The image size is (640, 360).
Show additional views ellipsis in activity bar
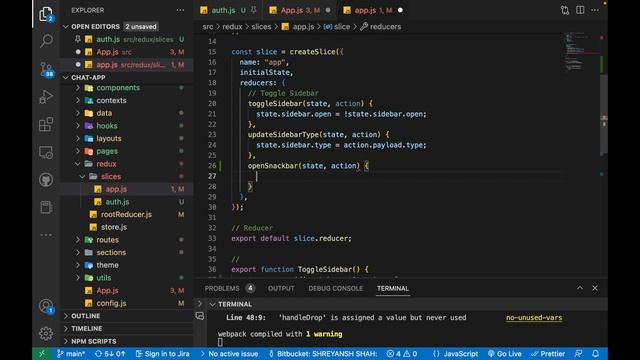point(46,235)
